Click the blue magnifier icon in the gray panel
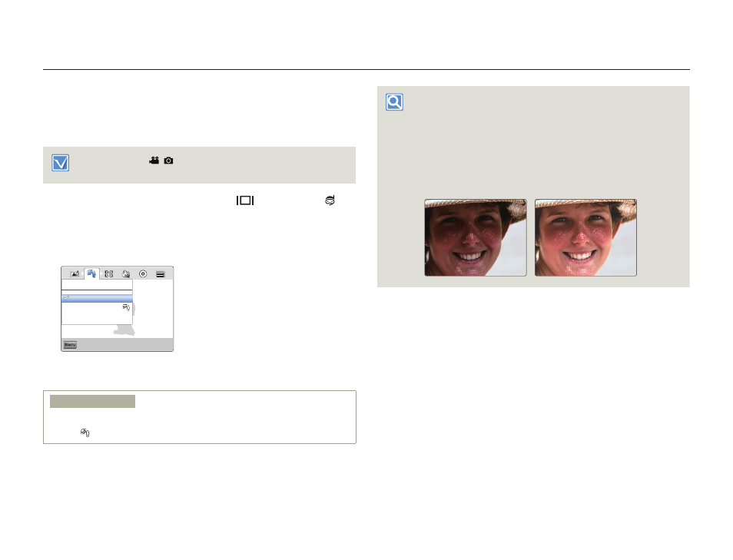The height and width of the screenshot is (560, 733). click(395, 102)
